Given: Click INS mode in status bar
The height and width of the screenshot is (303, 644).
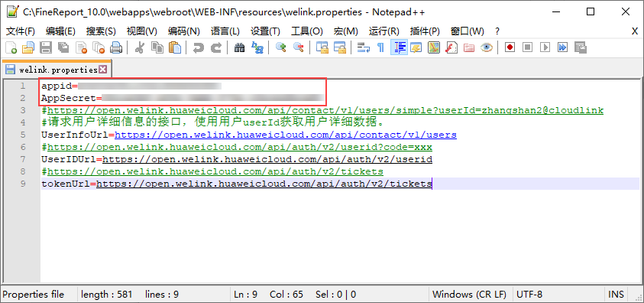Looking at the screenshot, I should (616, 295).
